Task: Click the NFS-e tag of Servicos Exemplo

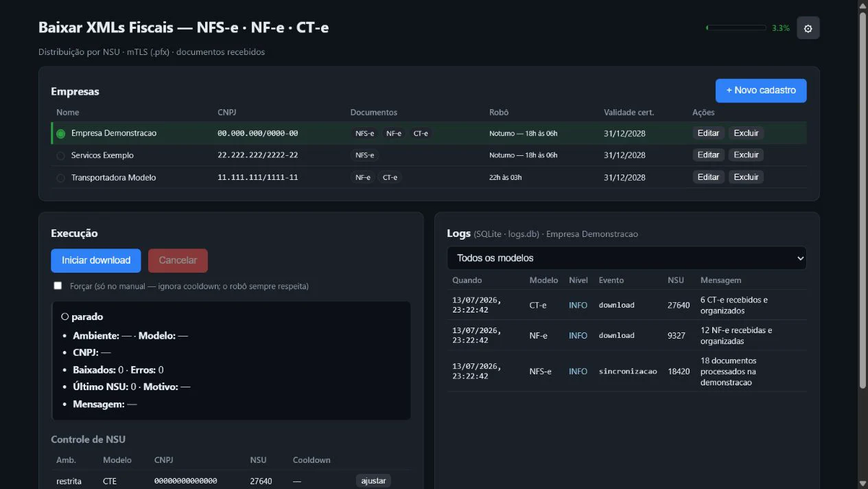Action: [x=364, y=155]
